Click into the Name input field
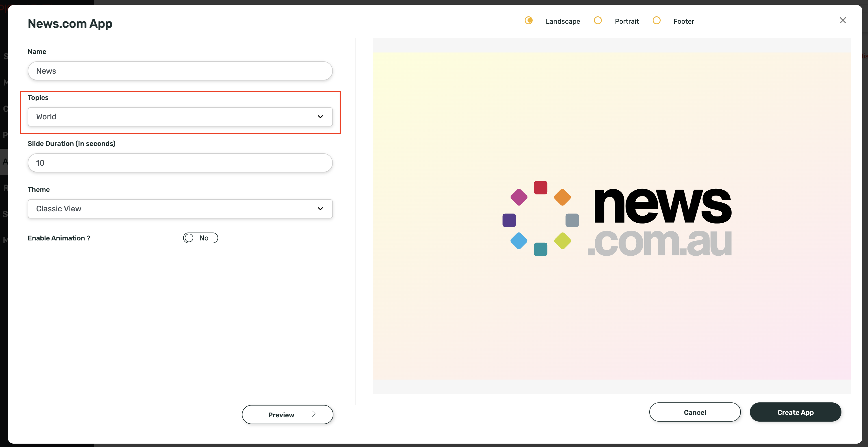Screen dimensions: 868x447 180,71
